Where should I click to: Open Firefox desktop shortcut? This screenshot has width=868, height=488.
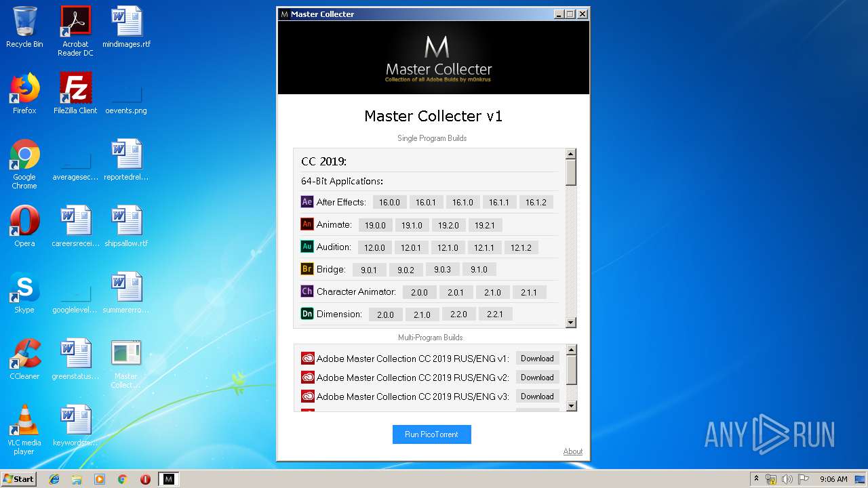pyautogui.click(x=24, y=94)
